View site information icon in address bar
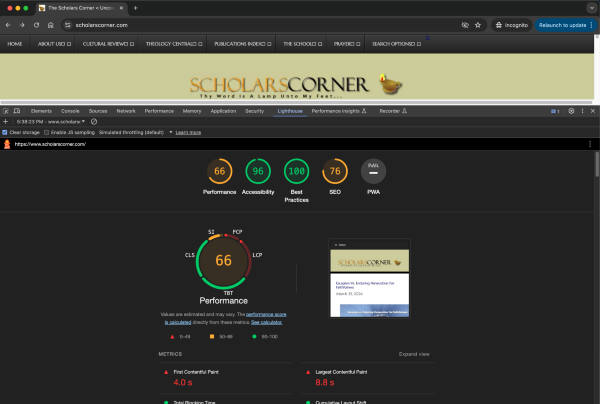The width and height of the screenshot is (600, 404). 68,25
